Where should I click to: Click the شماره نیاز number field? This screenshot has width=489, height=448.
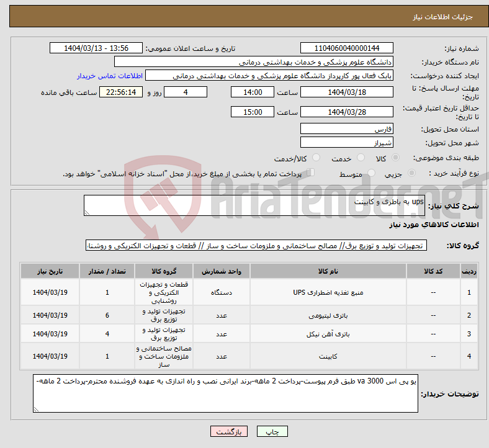tap(346, 48)
